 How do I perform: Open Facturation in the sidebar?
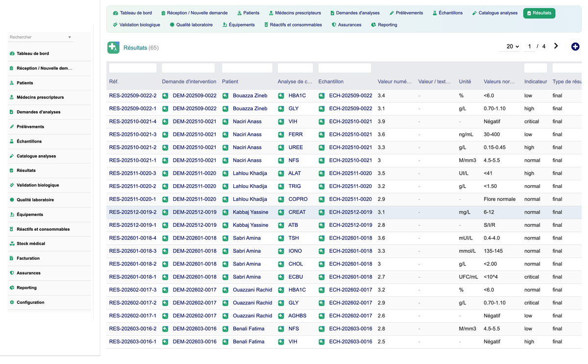pos(28,258)
